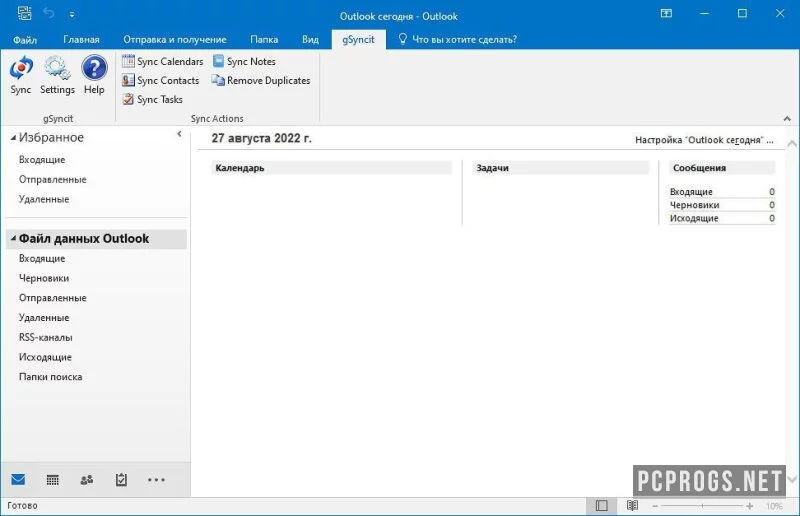Click 'Что вы хотите сделать?' search field
This screenshot has height=516, width=800.
pyautogui.click(x=464, y=39)
